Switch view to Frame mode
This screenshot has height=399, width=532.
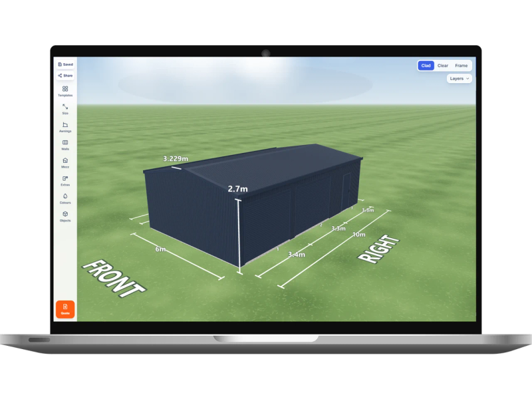pos(461,65)
